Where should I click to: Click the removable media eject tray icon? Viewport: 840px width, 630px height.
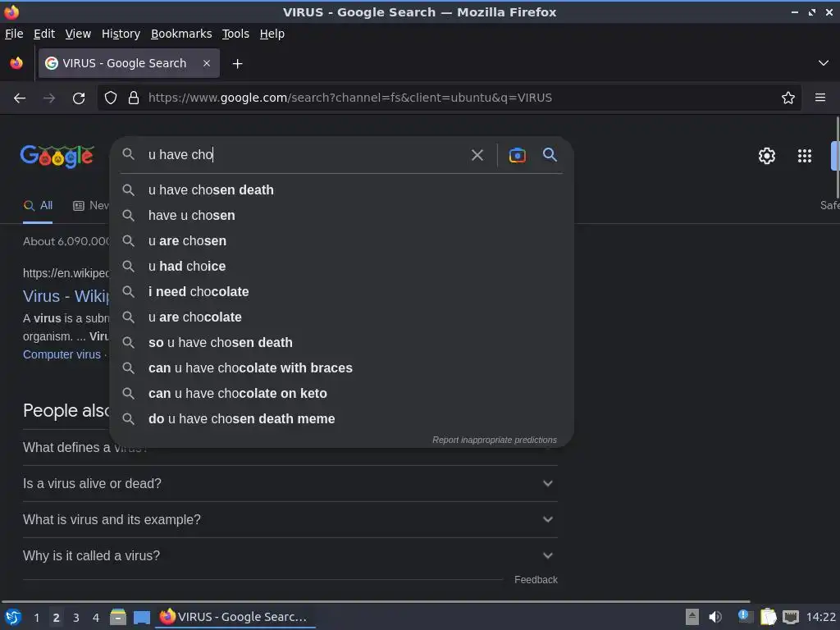pyautogui.click(x=692, y=617)
